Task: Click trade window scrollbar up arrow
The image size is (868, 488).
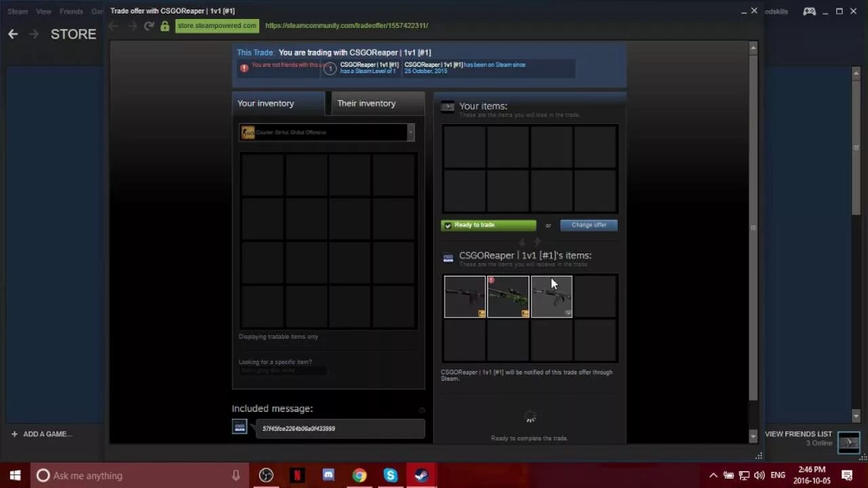Action: [753, 47]
